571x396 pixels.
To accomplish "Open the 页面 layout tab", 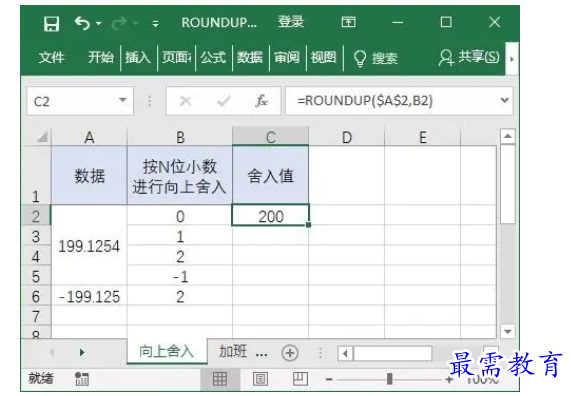I will tap(177, 57).
